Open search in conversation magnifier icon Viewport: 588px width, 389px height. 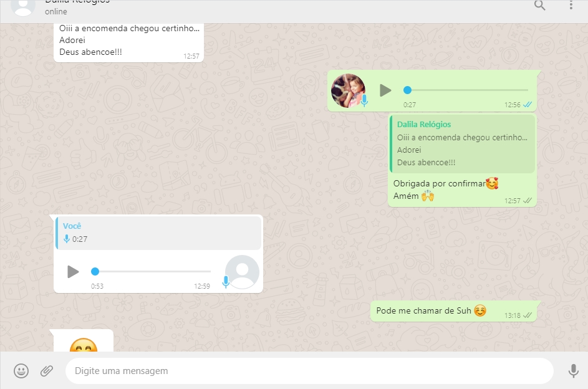tap(539, 5)
